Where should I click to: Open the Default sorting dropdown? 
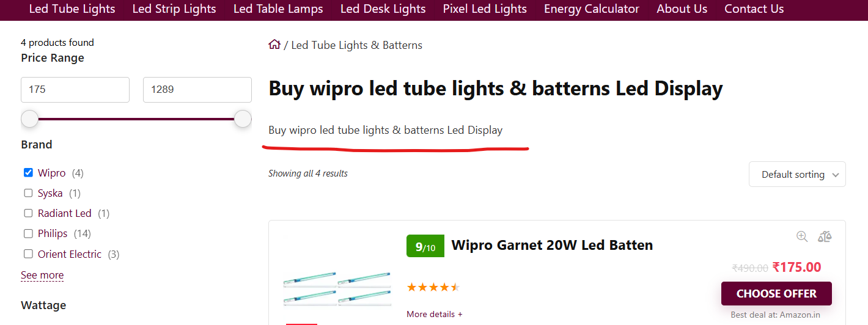coord(797,174)
